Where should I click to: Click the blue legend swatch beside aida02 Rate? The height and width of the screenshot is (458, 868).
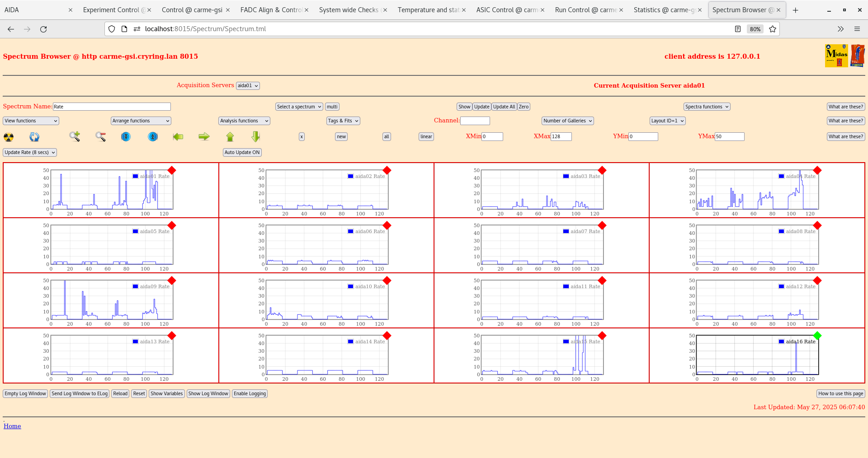349,176
